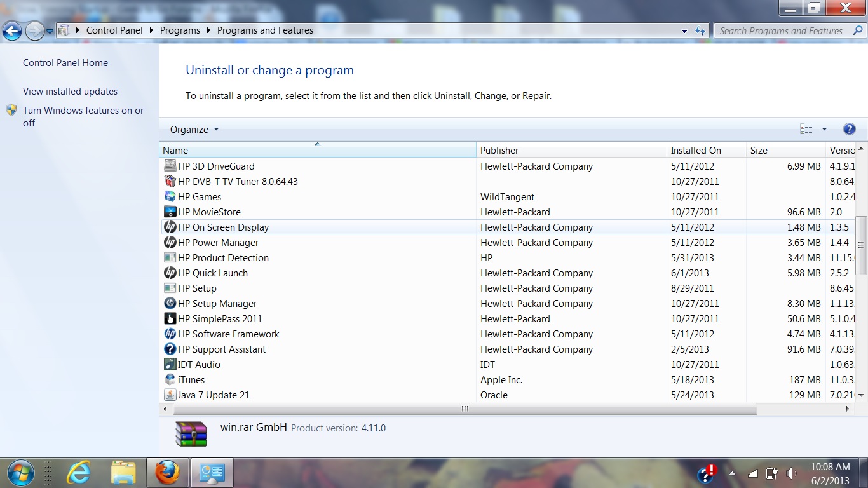Click the HP Software Framework icon
Image resolution: width=868 pixels, height=488 pixels.
tap(170, 334)
